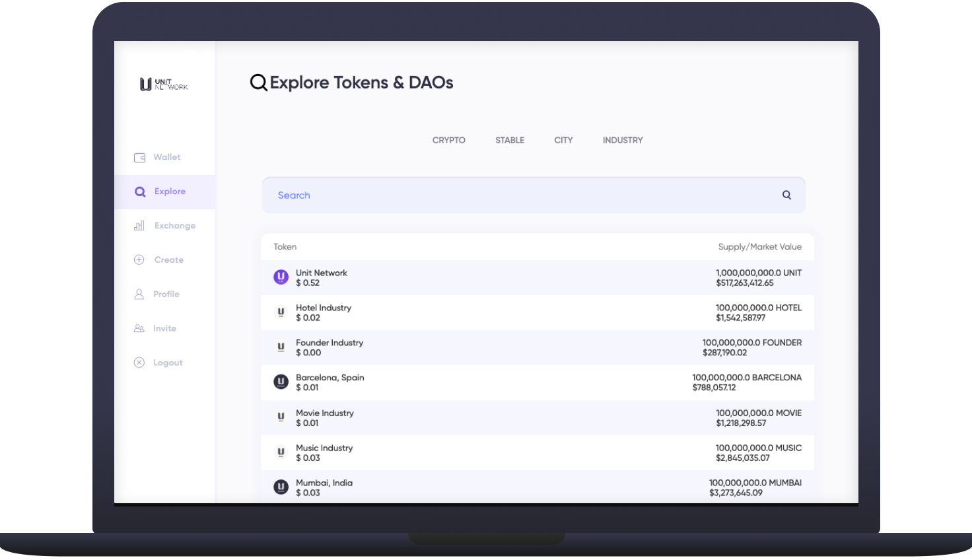Click the $2,845,035.07 market value

[x=743, y=458]
